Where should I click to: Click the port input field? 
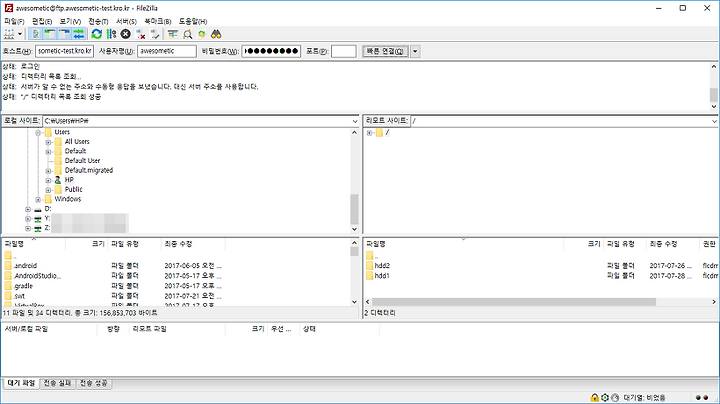click(x=343, y=51)
